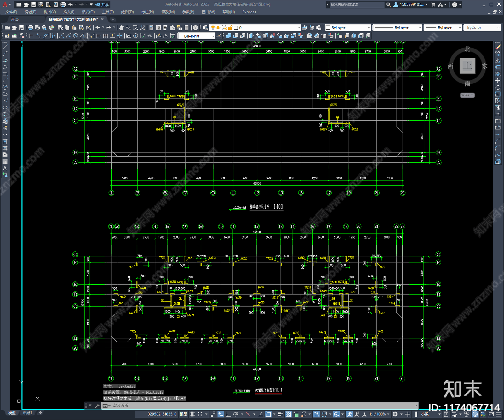Click the Linear dimension tool icon
Viewport: 504px width, 420px height.
coord(31,36)
